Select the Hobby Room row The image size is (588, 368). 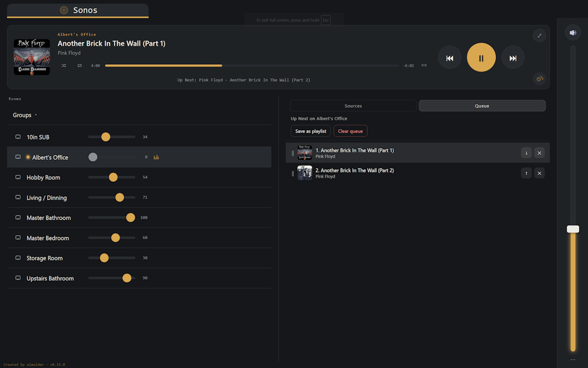[x=139, y=178]
